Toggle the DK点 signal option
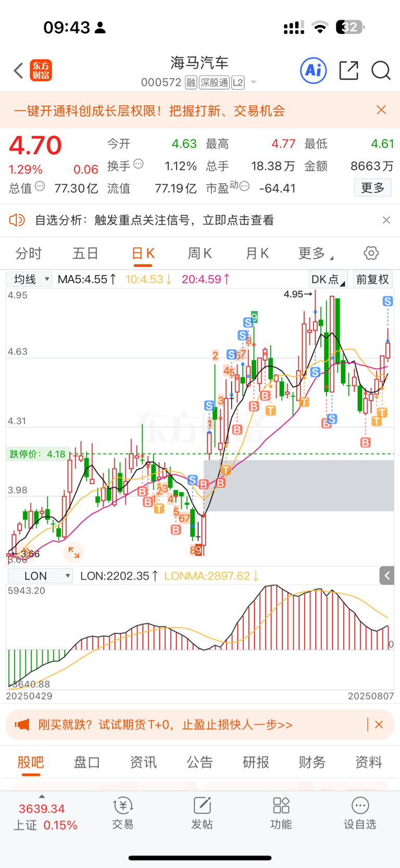 point(328,279)
